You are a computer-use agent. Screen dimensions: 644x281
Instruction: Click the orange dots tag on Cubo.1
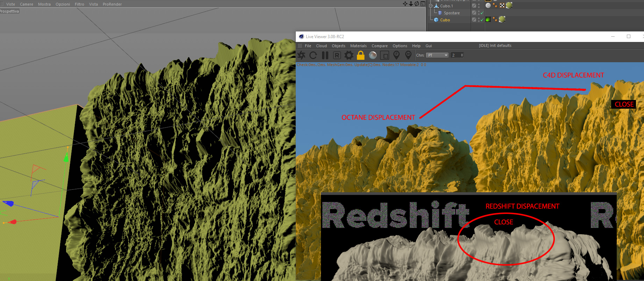[x=495, y=5]
